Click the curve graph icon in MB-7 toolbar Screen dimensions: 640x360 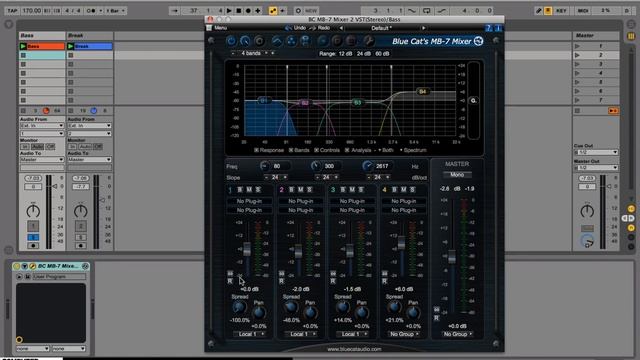pos(277,41)
